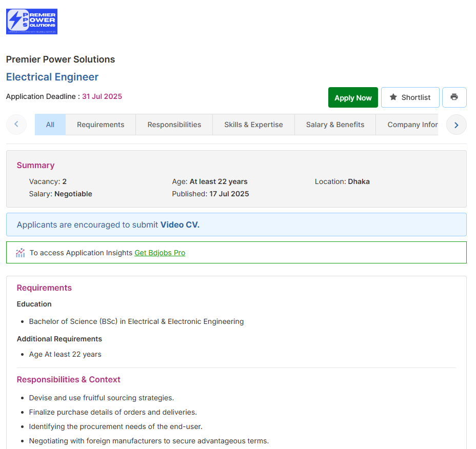
Task: Click the Summary heading
Action: (x=35, y=166)
